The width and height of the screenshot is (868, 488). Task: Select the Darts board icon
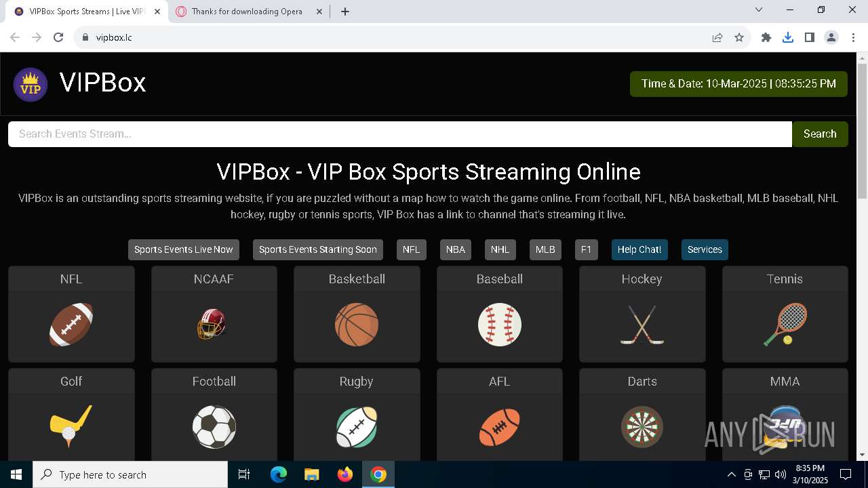tap(642, 427)
